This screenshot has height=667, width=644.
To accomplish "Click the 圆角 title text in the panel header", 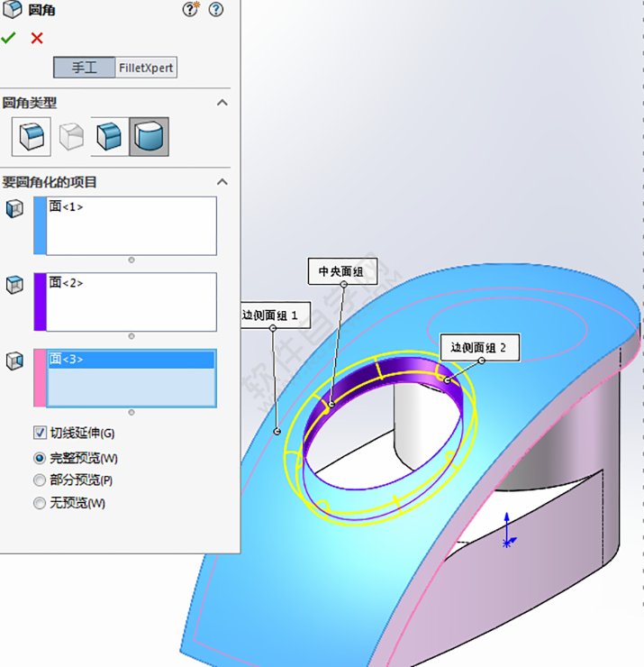I will (x=41, y=9).
